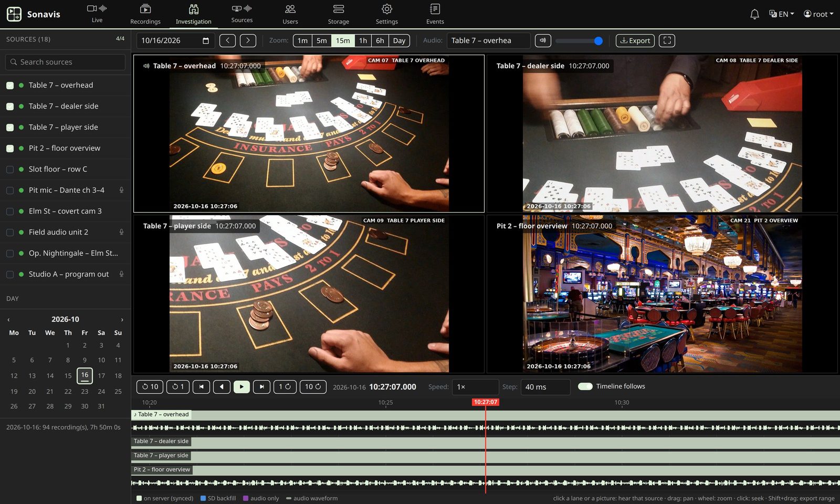
Task: Go to previous month in calendar
Action: click(x=8, y=319)
